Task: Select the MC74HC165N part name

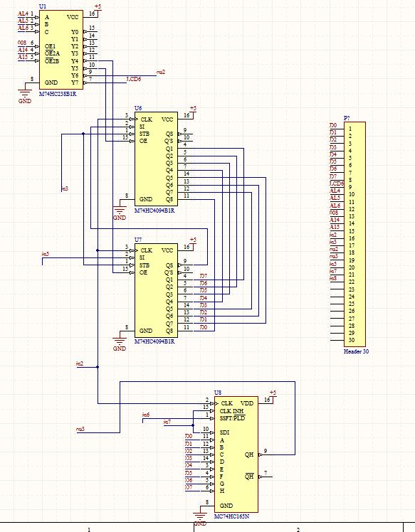Action: (232, 516)
